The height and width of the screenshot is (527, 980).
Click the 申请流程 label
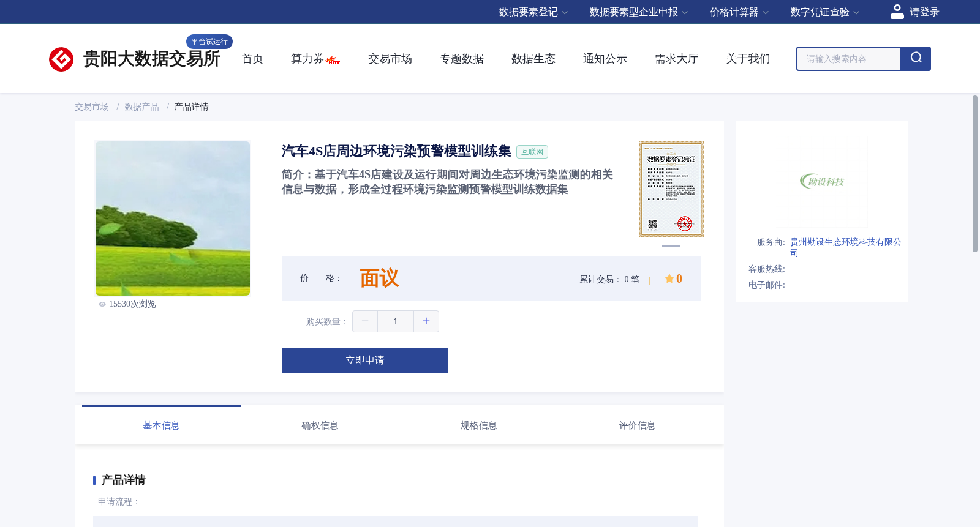(x=119, y=502)
